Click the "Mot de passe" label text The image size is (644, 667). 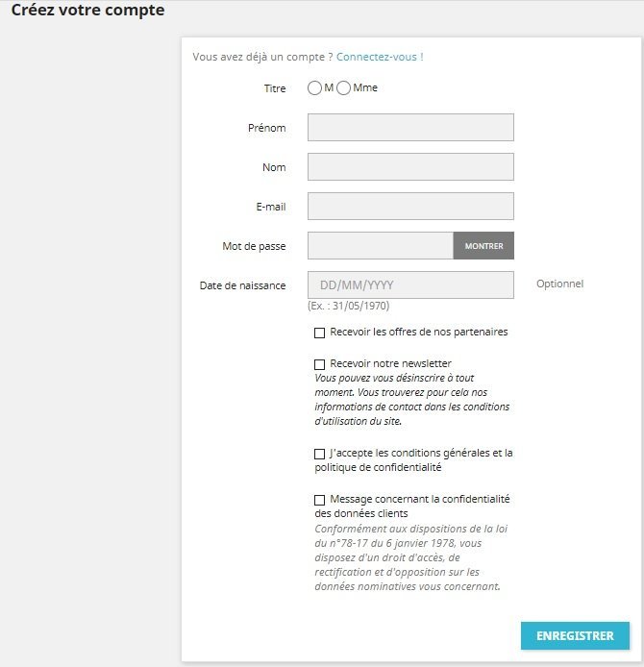(x=254, y=246)
